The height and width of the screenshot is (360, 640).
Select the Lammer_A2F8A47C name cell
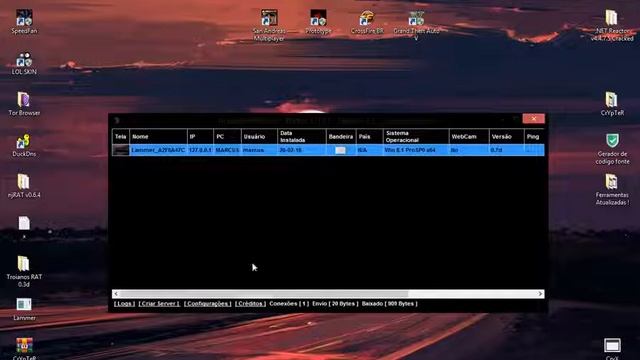tap(158, 150)
